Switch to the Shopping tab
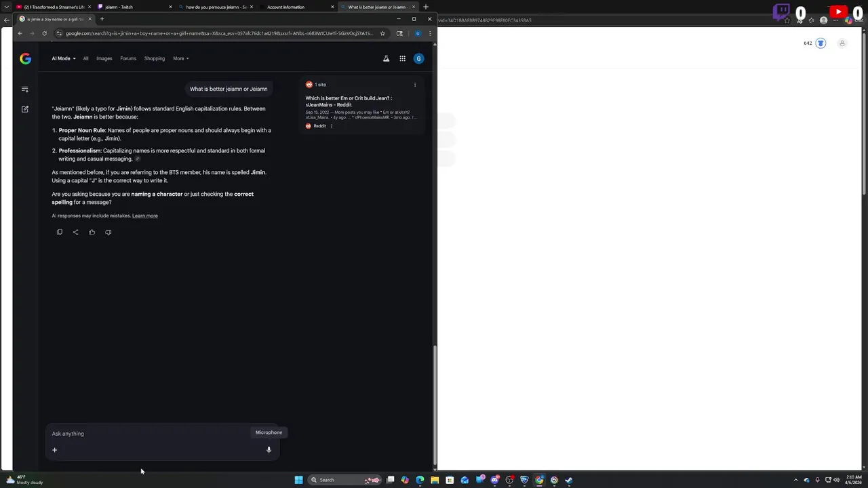This screenshot has height=488, width=868. click(155, 58)
